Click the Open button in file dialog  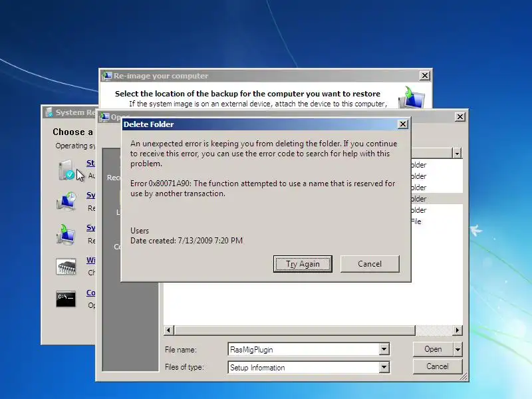[433, 349]
